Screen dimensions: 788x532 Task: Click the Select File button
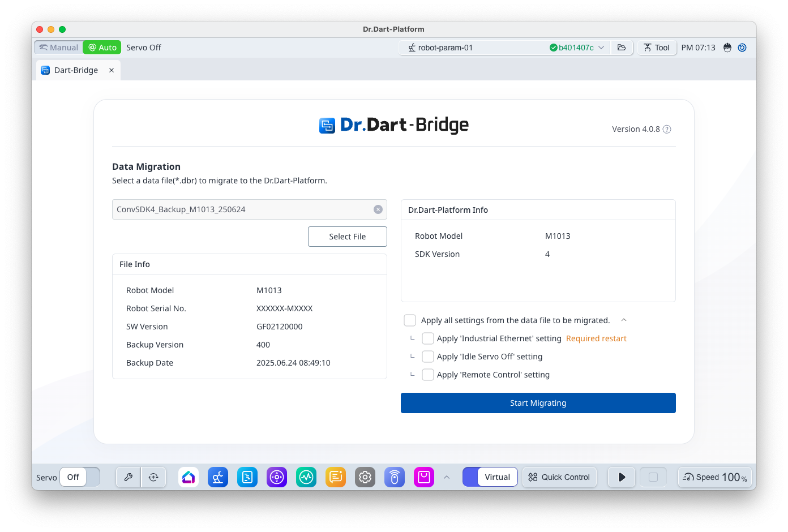347,237
